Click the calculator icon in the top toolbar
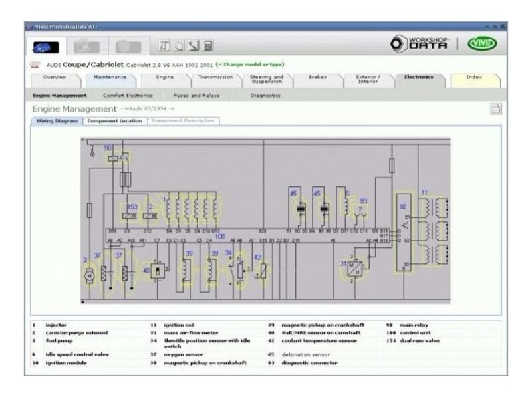This screenshot has height=399, width=532. coord(209,46)
